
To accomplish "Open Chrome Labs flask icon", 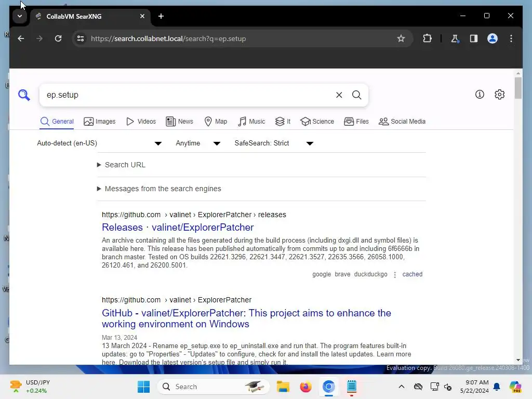I will tap(455, 38).
